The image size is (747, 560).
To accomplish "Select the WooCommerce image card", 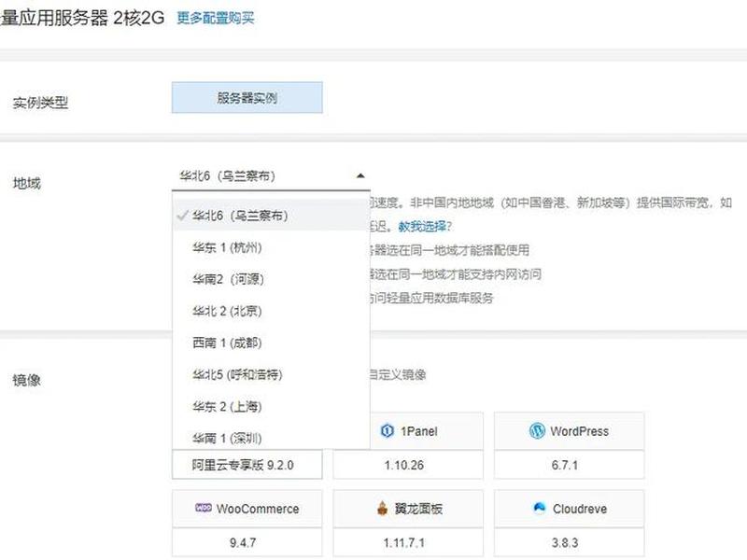I will tap(247, 509).
